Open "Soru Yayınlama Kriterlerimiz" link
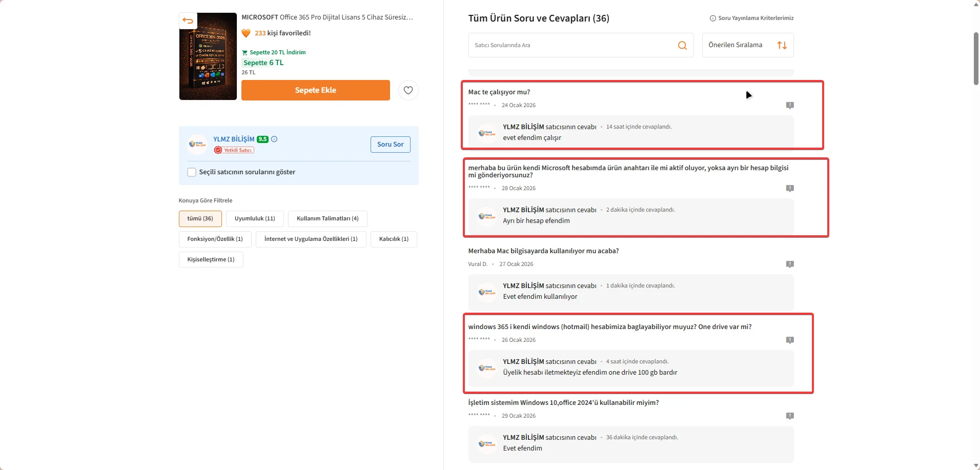This screenshot has height=470, width=980. click(752, 18)
